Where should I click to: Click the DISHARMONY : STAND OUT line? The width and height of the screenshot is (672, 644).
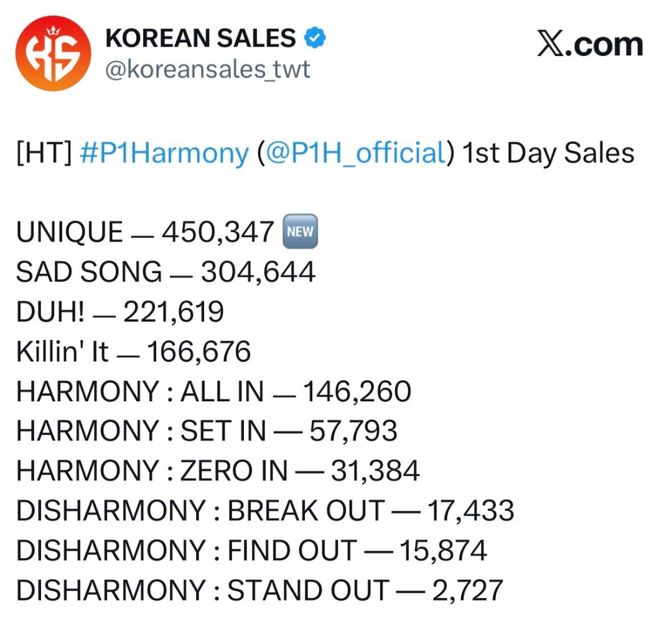(x=259, y=590)
